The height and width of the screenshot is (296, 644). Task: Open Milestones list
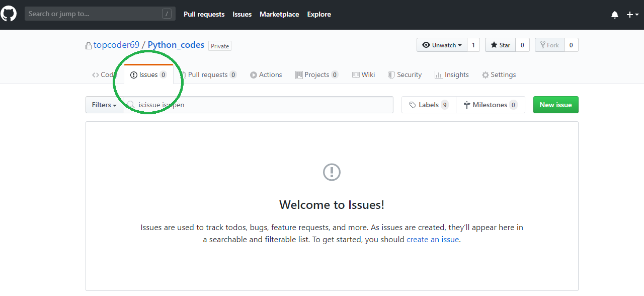tap(491, 105)
